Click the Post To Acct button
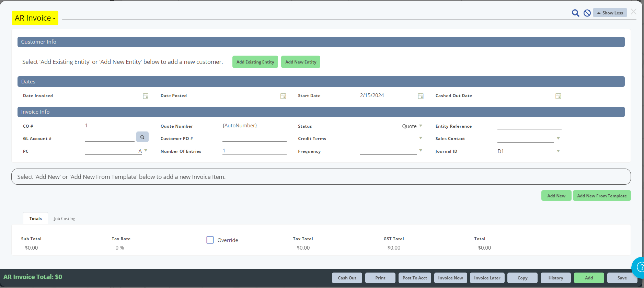The image size is (644, 288). coord(415,278)
